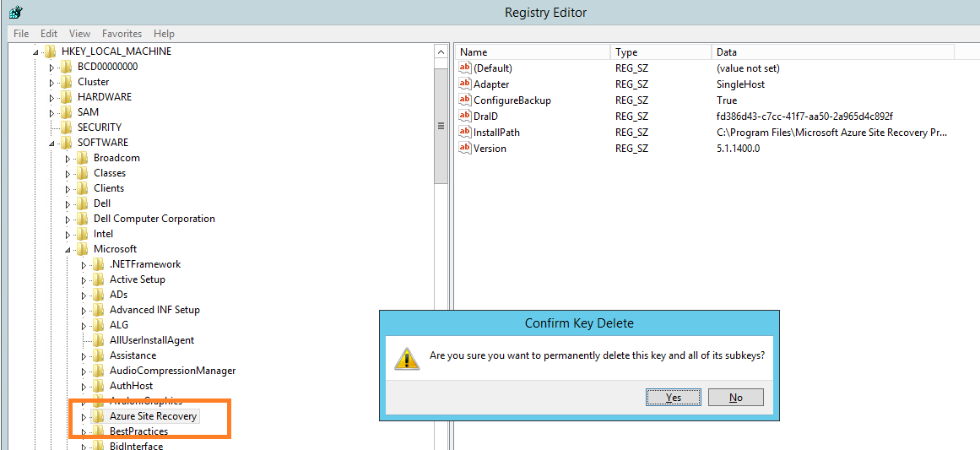Viewport: 980px width, 450px height.
Task: Select the InstallPath value icon
Action: point(465,132)
